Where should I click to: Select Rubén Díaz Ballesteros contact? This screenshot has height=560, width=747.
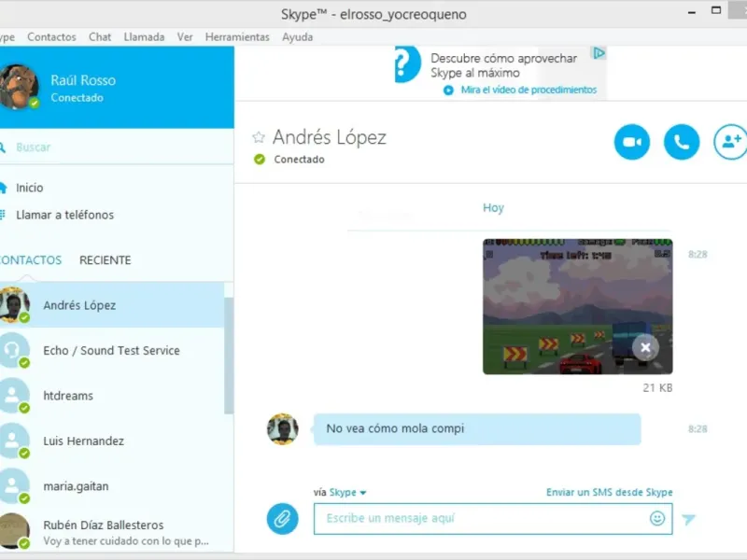click(x=112, y=531)
